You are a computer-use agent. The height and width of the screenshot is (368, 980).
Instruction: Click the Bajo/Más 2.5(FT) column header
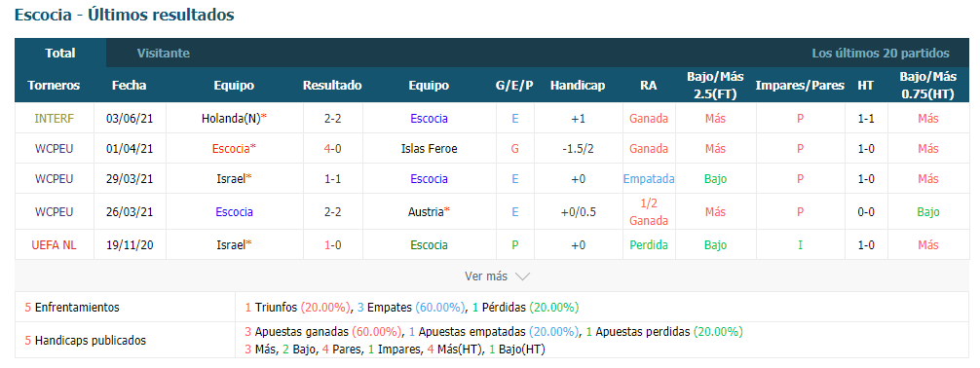pos(715,86)
